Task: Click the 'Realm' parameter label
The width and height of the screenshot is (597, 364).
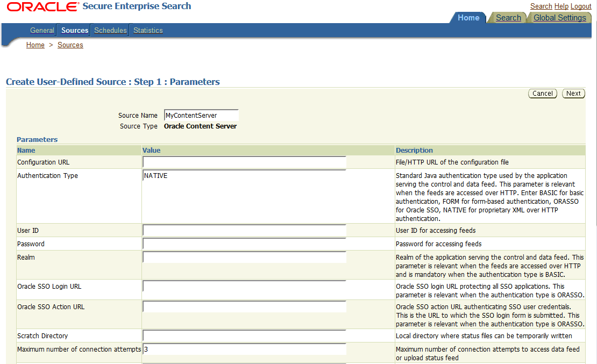Action: 26,258
